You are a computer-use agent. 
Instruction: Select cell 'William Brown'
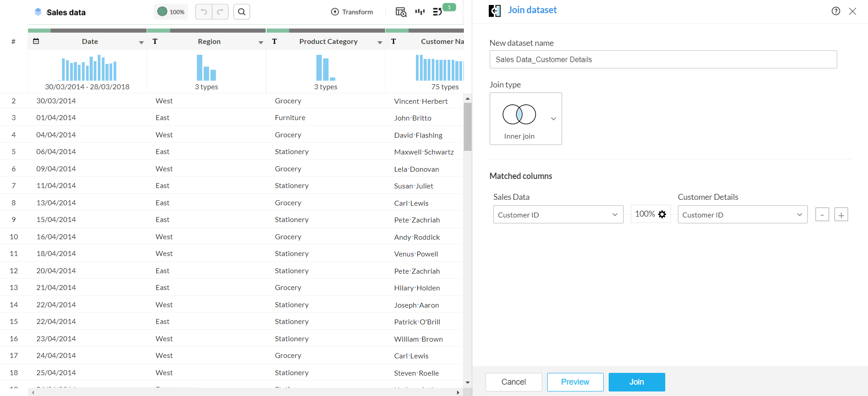click(419, 339)
